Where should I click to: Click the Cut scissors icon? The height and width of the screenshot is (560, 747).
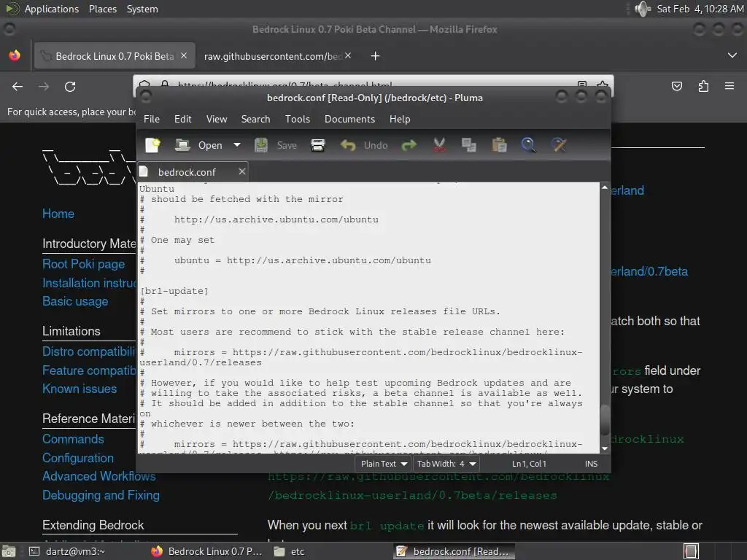(439, 145)
